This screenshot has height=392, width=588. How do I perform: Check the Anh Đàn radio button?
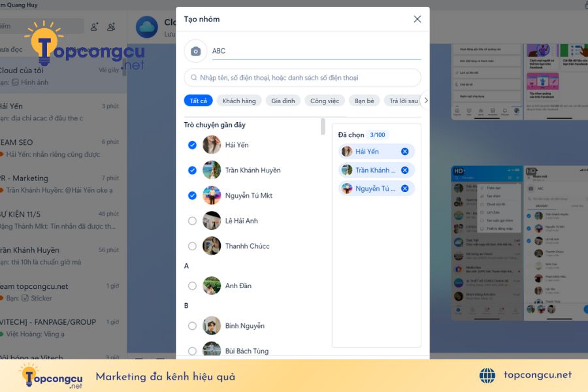(x=192, y=286)
